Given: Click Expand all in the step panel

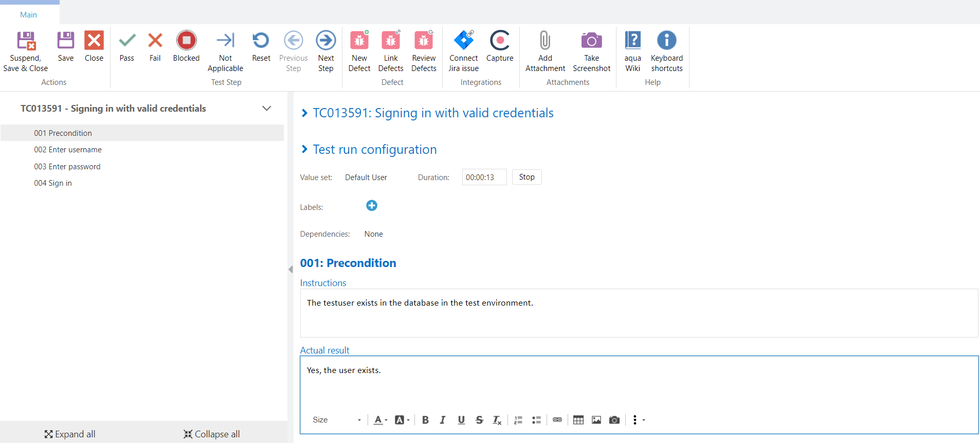Looking at the screenshot, I should click(x=70, y=434).
